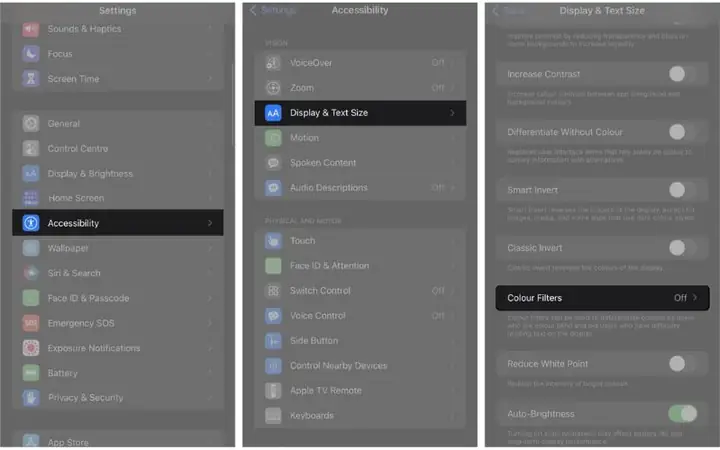Tap the Battery icon

(x=31, y=373)
